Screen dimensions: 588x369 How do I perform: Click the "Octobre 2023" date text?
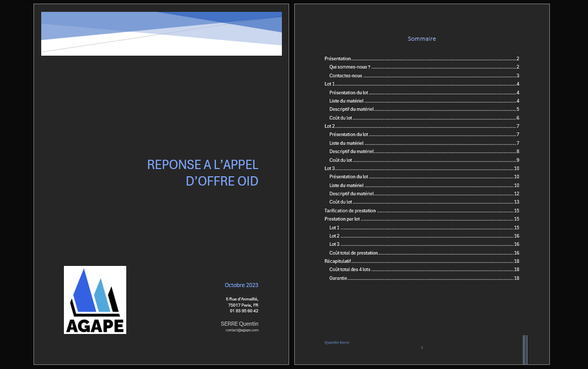click(x=241, y=285)
